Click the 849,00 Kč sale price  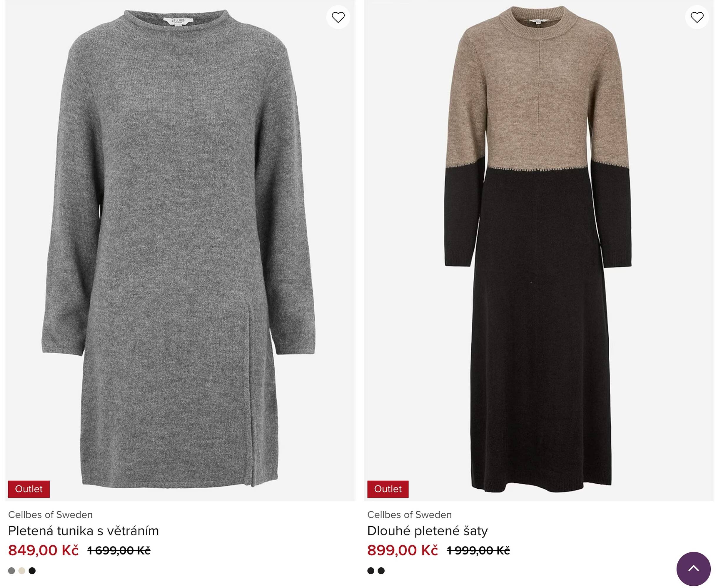tap(43, 550)
